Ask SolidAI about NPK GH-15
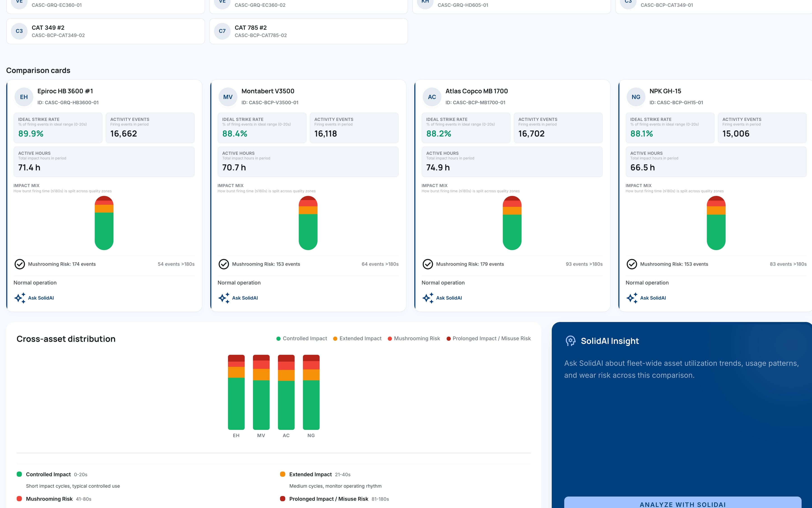This screenshot has height=508, width=812. [646, 298]
